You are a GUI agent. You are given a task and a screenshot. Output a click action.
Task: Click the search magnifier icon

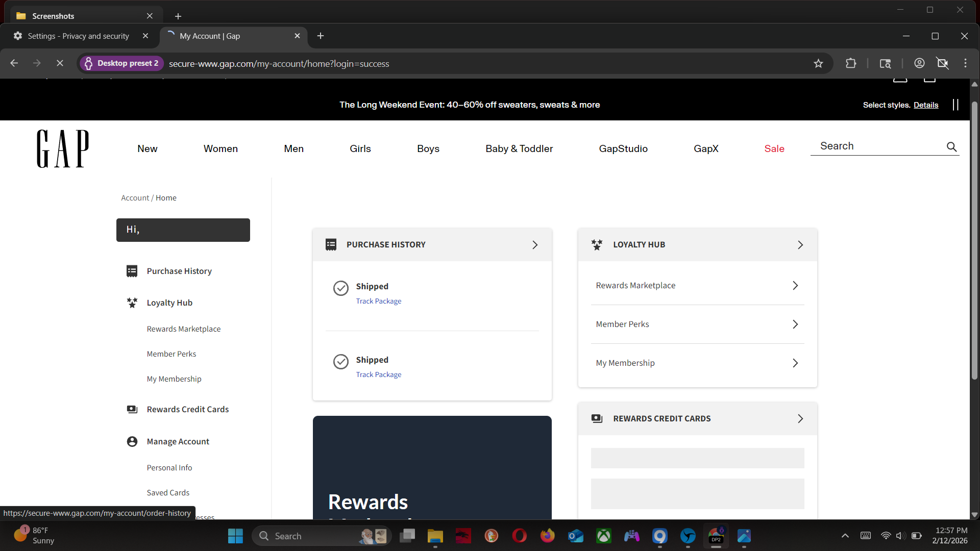pyautogui.click(x=951, y=147)
